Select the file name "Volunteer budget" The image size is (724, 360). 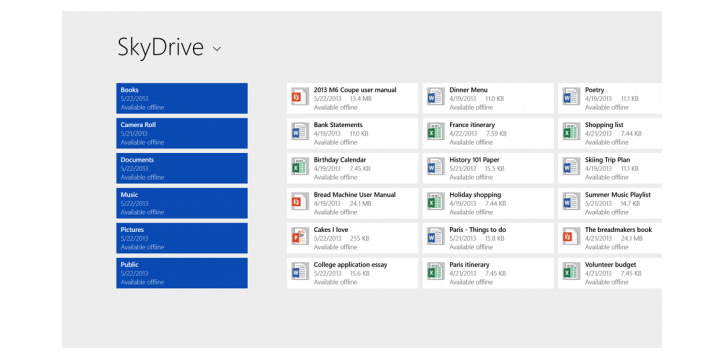[x=610, y=265]
